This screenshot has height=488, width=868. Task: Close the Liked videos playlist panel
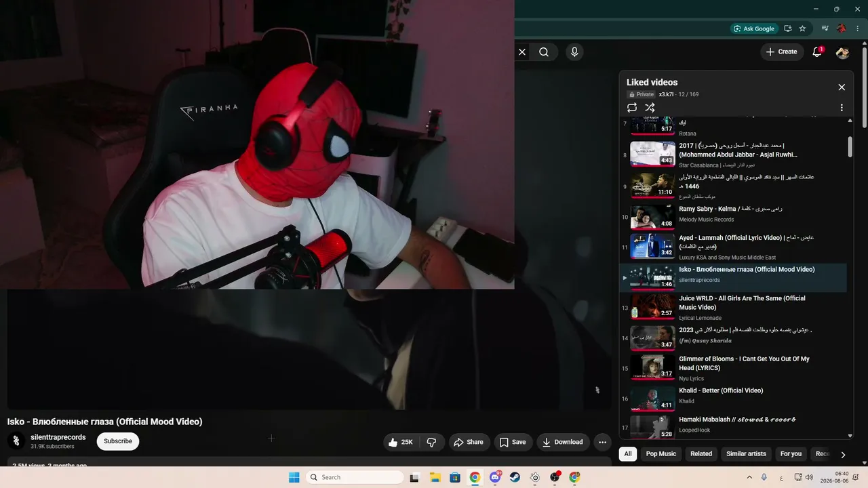(842, 87)
